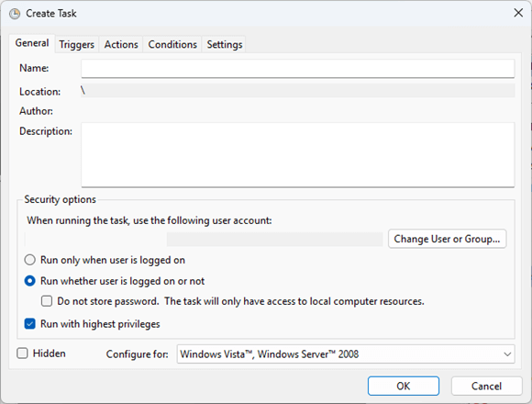Viewport: 532px width, 404px height.
Task: Click the Location path value
Action: [298, 91]
